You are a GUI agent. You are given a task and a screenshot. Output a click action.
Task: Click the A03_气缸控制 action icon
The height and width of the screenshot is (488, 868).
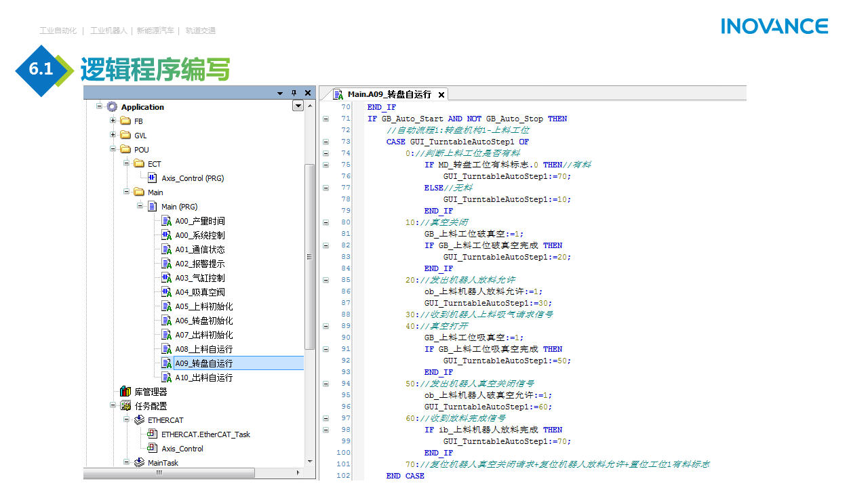pyautogui.click(x=166, y=277)
